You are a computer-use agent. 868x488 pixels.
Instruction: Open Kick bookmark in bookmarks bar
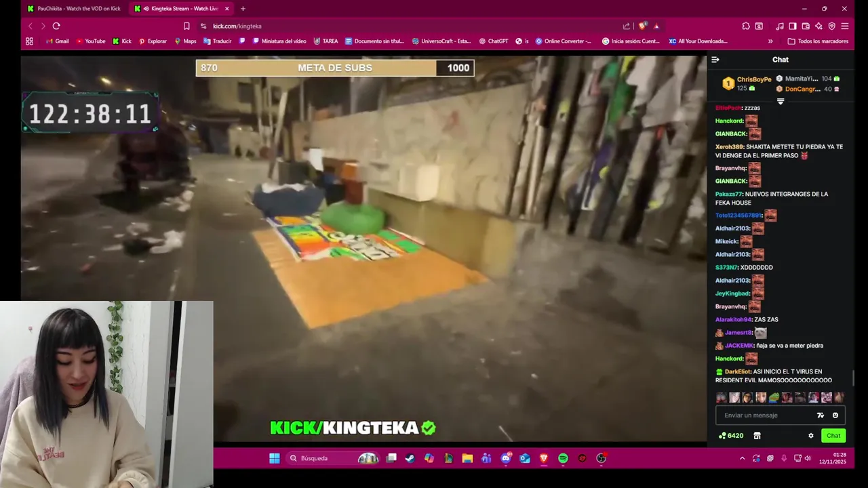pyautogui.click(x=122, y=41)
